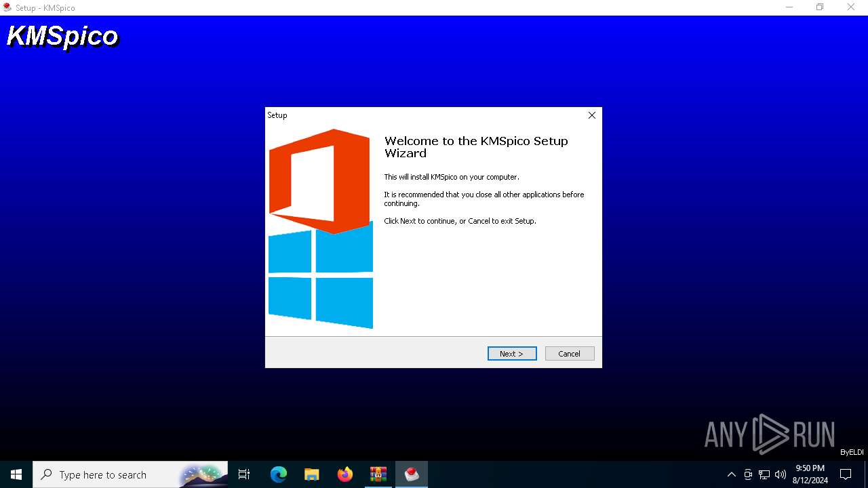868x488 pixels.
Task: Click the title bar red button icon
Action: coord(7,7)
